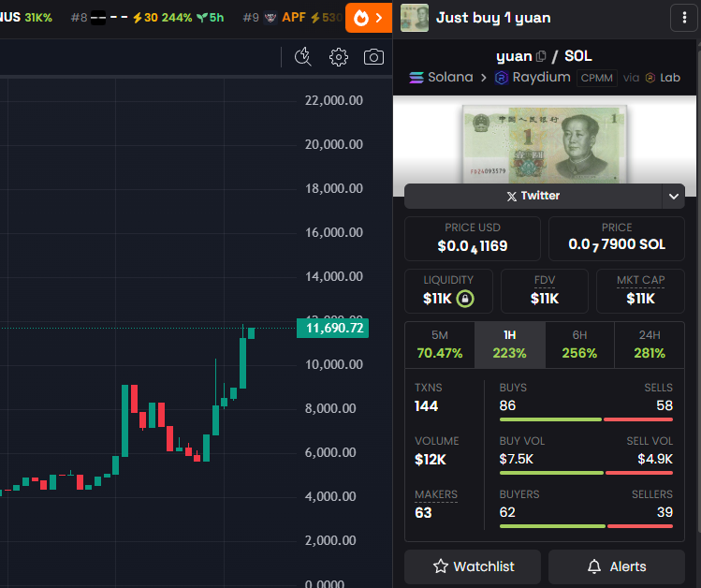Viewport: 701px width, 588px height.
Task: Click the APF trending token
Action: pos(292,17)
